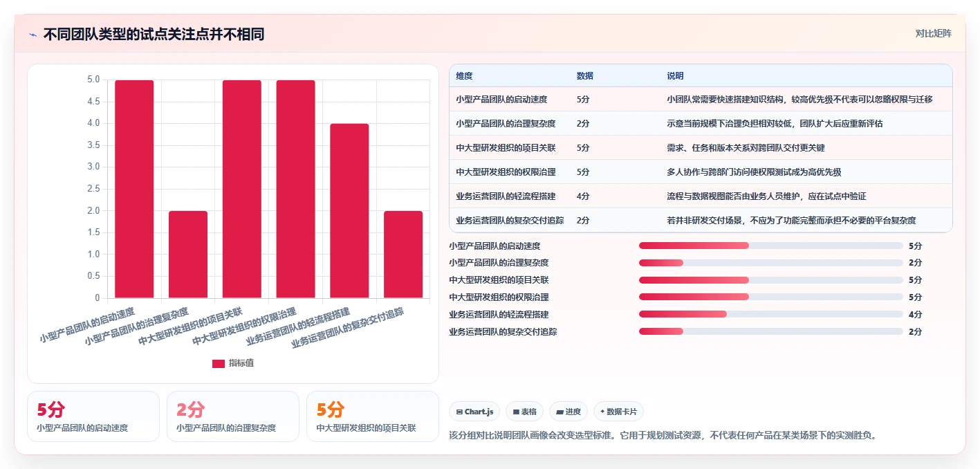Click the progress bar for 小型产品团队的启动速度
Image resolution: width=980 pixels, height=469 pixels.
tap(771, 246)
